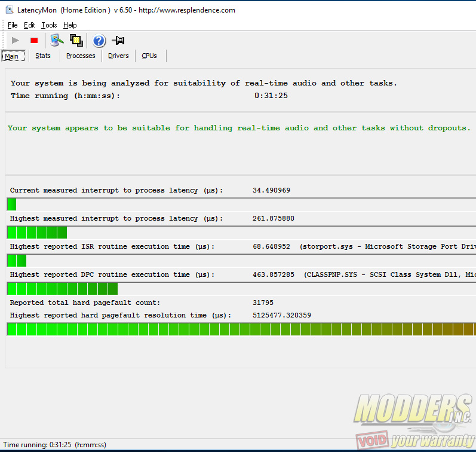476x452 pixels.
Task: Open the Tools menu
Action: tap(49, 25)
